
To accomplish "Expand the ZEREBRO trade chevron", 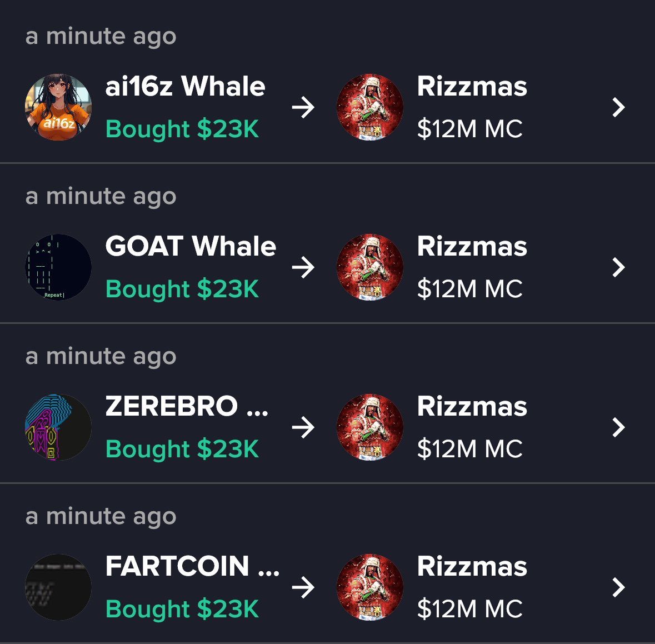I will 618,427.
